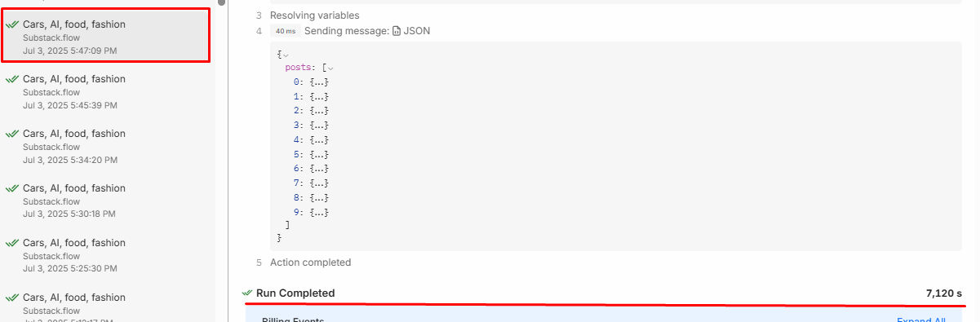Screen dimensions: 980x322
Task: Click green checkmark icon of 5:30:18 PM run
Action: [12, 188]
